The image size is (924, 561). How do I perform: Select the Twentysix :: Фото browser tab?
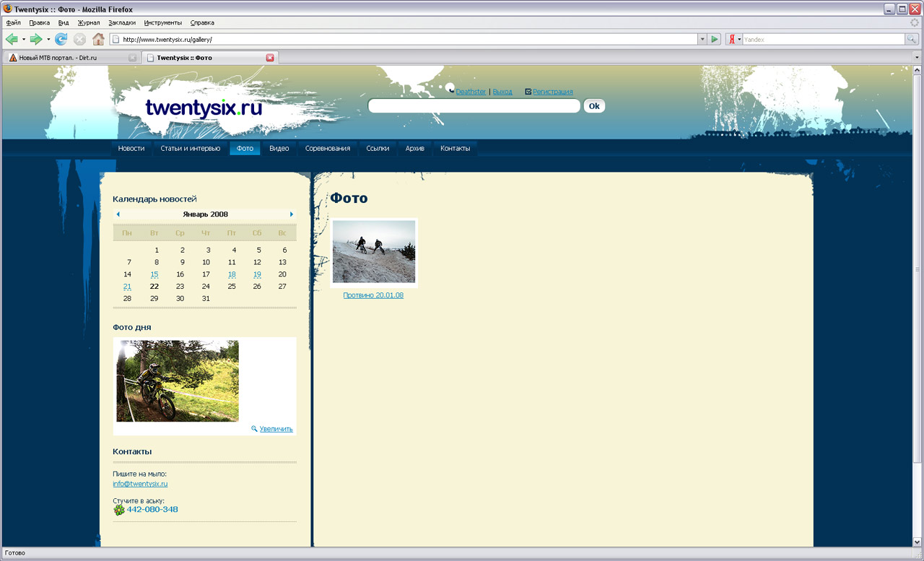point(209,58)
